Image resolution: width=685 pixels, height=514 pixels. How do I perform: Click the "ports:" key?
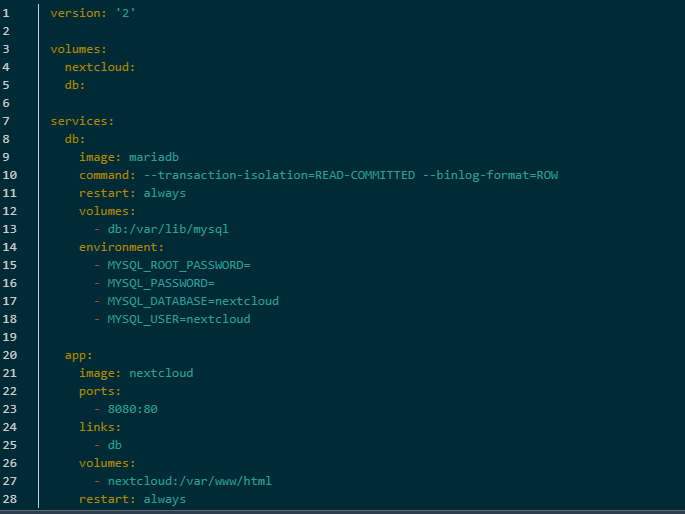click(100, 391)
